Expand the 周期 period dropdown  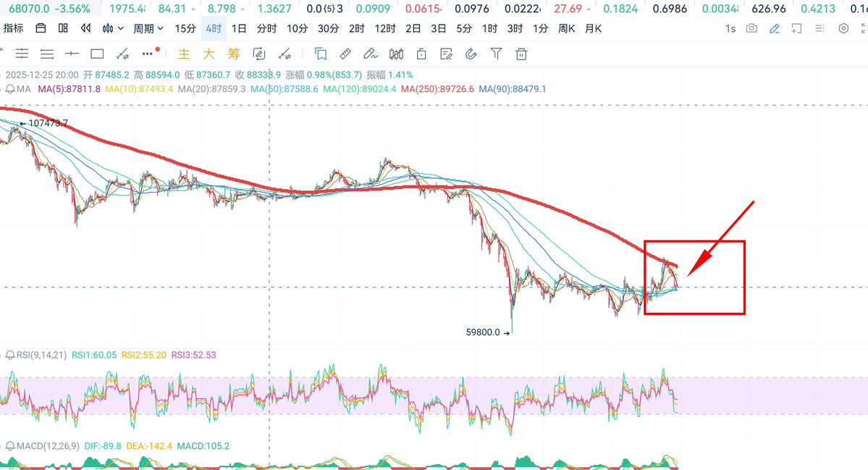(148, 28)
